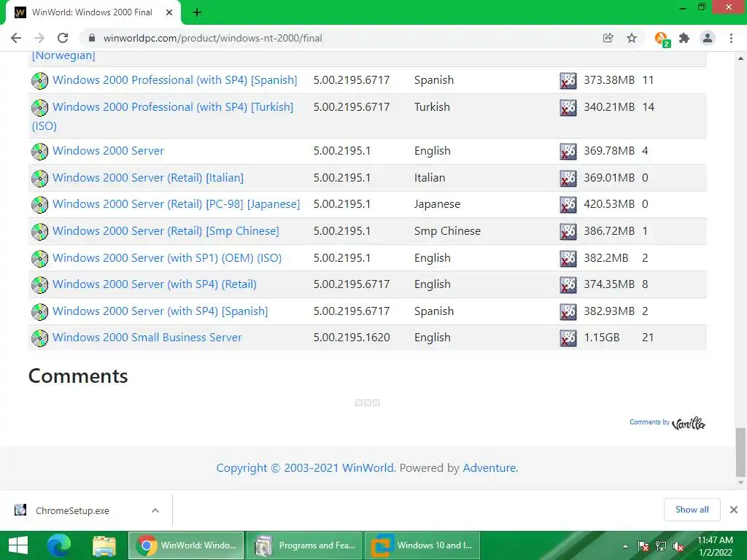Click disc icon beside Windows 2000 Server English 369.78MB
The image size is (747, 560).
tap(39, 152)
